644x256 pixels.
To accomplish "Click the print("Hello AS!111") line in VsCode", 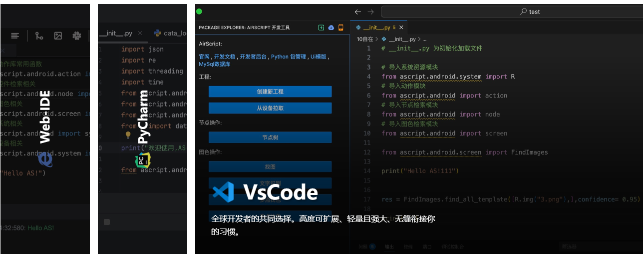I will 420,171.
